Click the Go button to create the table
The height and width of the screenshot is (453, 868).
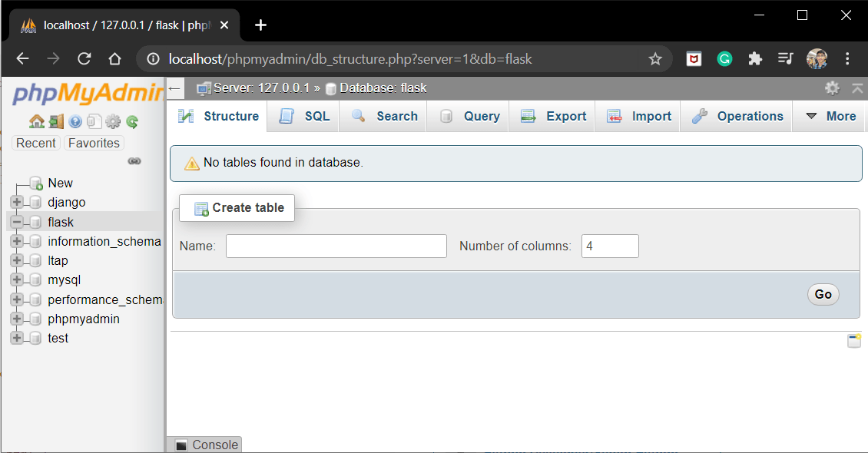[823, 294]
